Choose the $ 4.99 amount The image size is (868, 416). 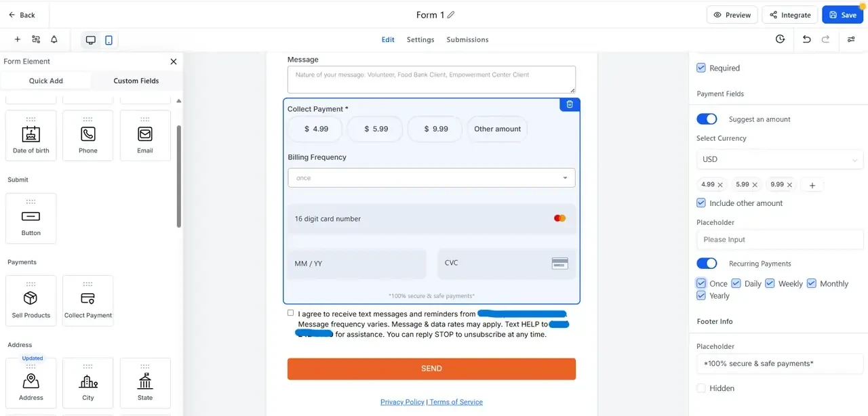coord(316,129)
